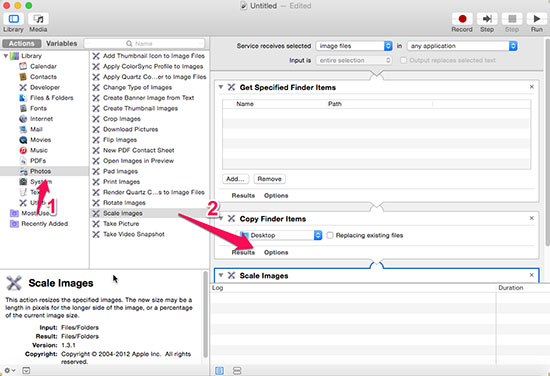The height and width of the screenshot is (376, 550).
Task: Enable Replacing existing files checkbox
Action: click(x=330, y=235)
